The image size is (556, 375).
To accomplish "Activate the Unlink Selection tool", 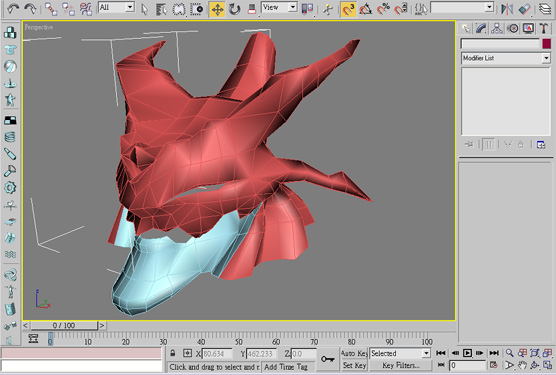I will (68, 9).
